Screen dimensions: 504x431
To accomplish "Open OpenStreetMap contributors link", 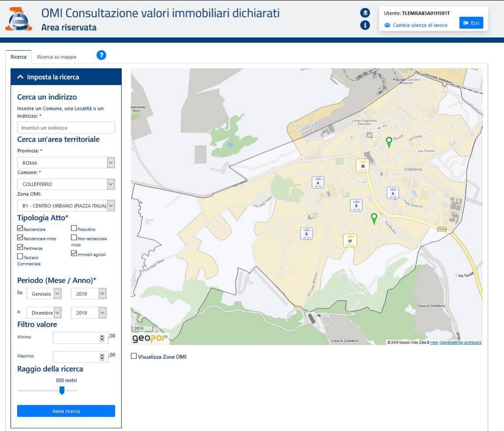I will 460,342.
